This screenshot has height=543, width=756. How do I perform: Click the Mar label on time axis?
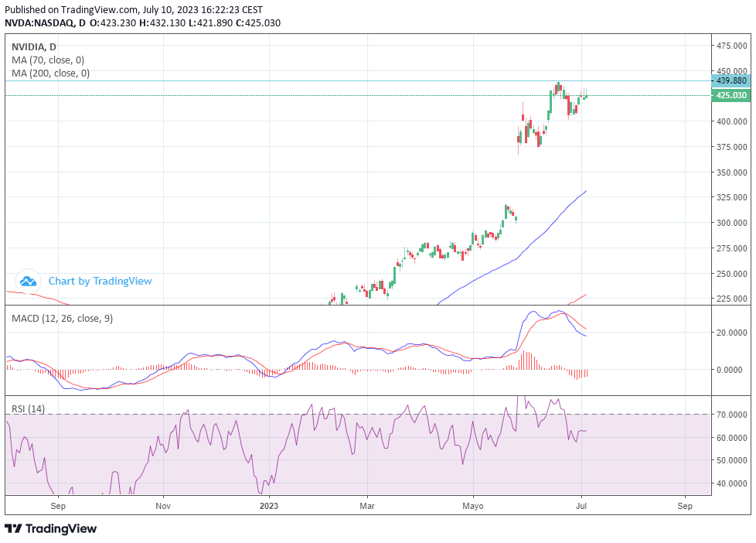tap(367, 506)
